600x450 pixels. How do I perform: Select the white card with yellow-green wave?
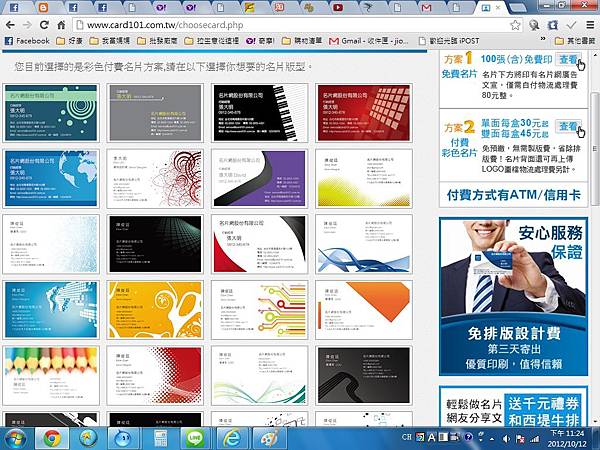[x=364, y=179]
